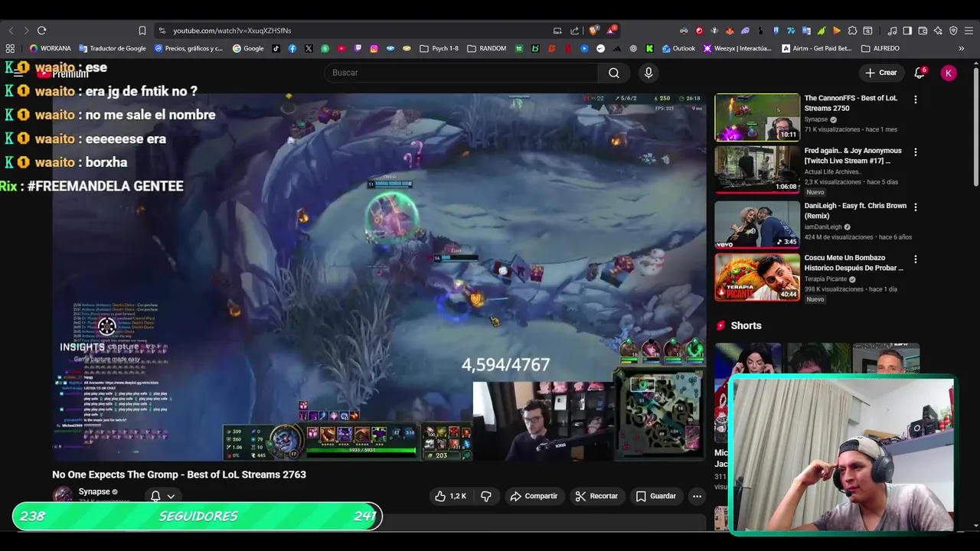Open the Netflix bookmark

[x=567, y=48]
